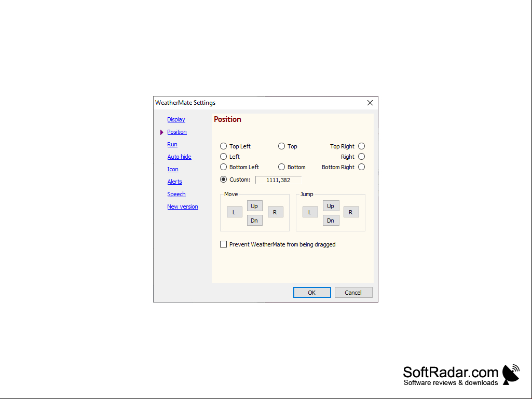This screenshot has height=399, width=532.
Task: Click the R button in the Move group
Action: [276, 212]
